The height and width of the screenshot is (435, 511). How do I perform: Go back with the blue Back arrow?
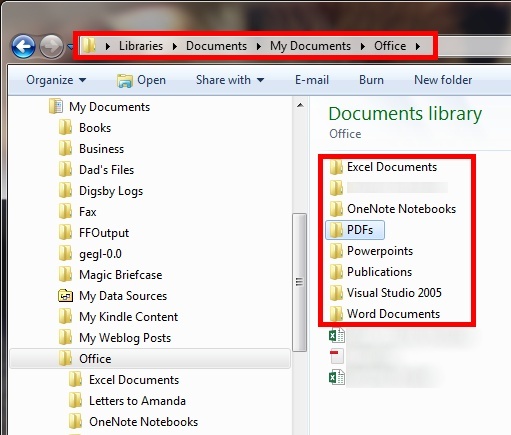(x=23, y=47)
